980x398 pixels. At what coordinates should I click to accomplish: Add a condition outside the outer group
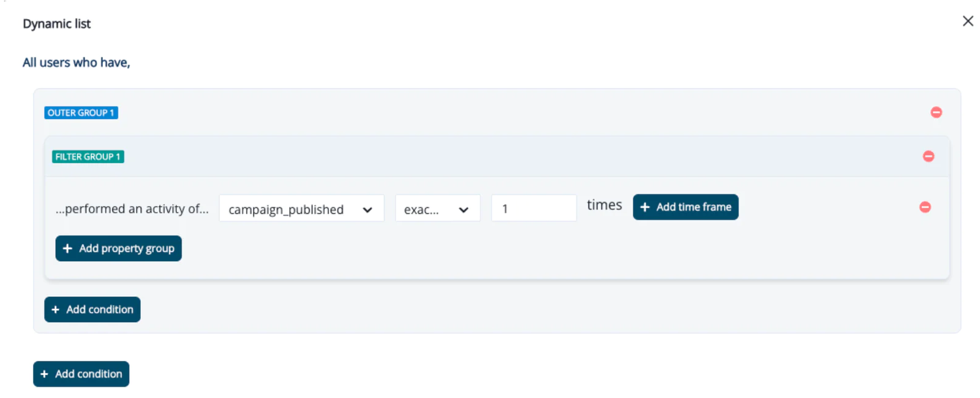pyautogui.click(x=81, y=373)
